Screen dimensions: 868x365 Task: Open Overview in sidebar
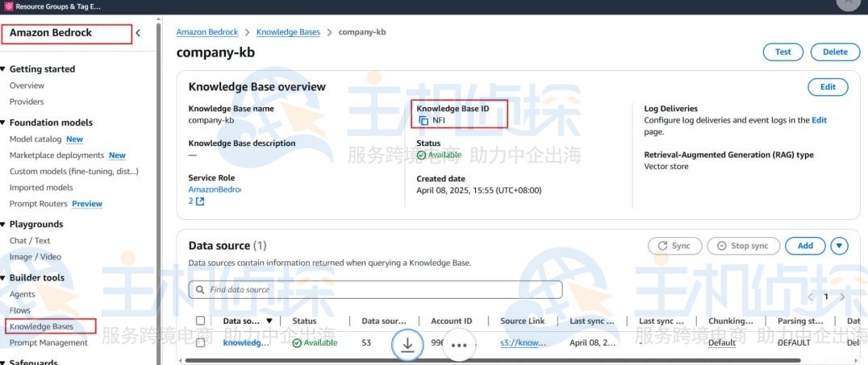click(x=27, y=85)
